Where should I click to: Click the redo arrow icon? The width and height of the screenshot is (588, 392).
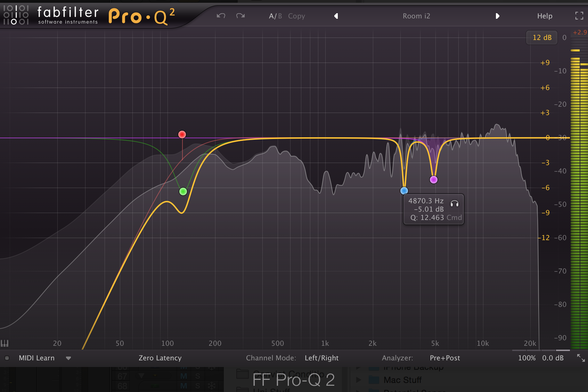pyautogui.click(x=240, y=16)
